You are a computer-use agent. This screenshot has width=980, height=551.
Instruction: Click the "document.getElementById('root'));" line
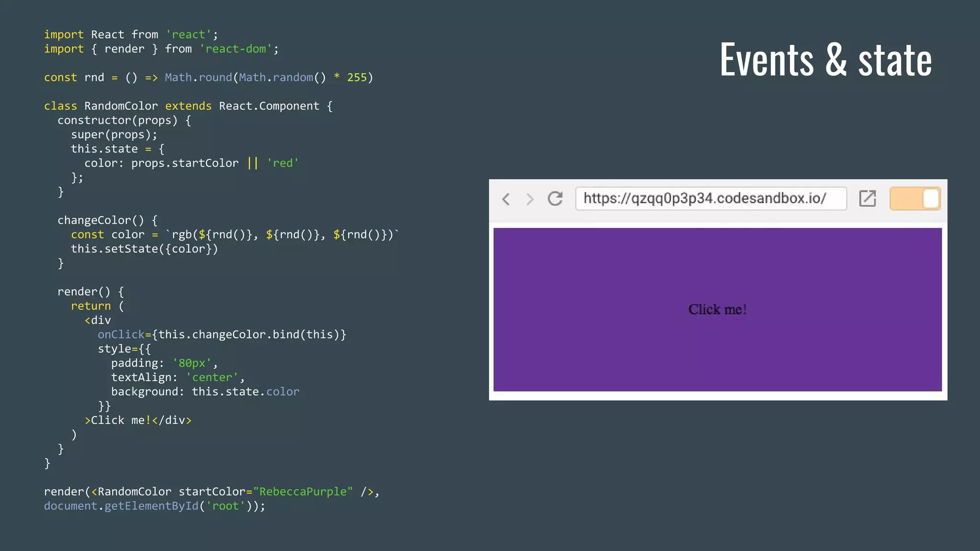click(155, 506)
